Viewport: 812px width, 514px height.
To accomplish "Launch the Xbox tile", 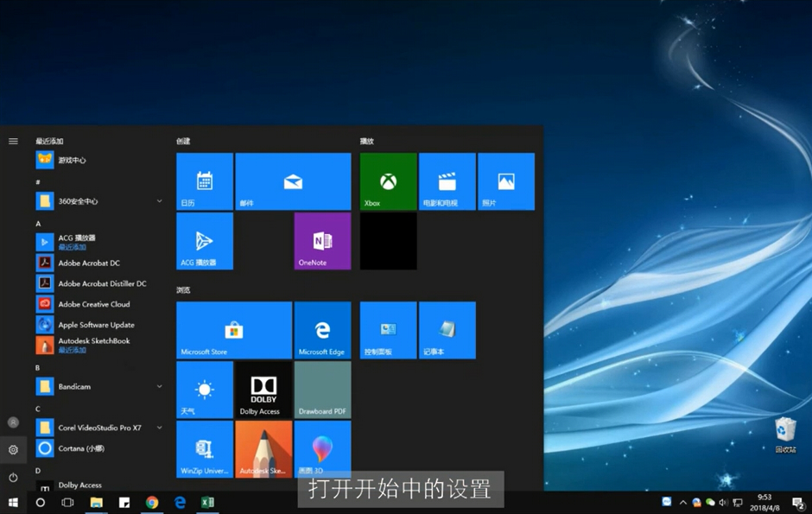I will 389,181.
